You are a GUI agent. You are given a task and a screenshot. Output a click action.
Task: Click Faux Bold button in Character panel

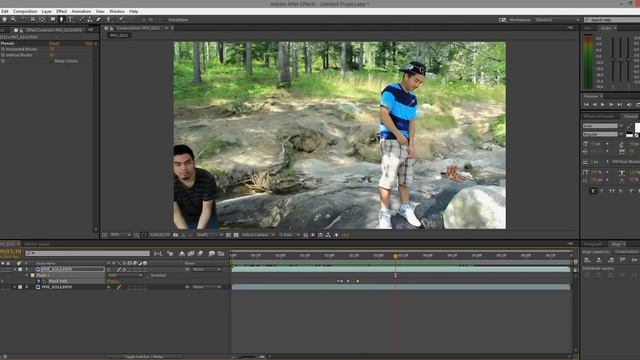tap(593, 191)
